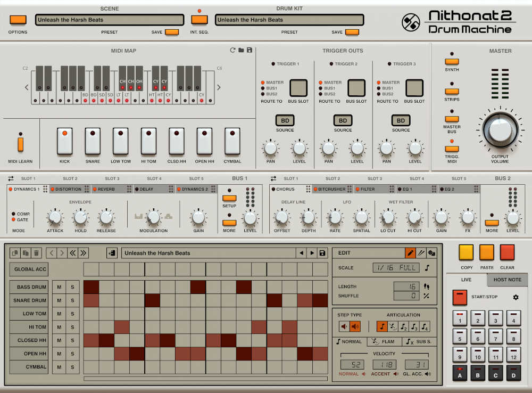Switch to the Host Note tab
The width and height of the screenshot is (532, 393).
(x=507, y=280)
